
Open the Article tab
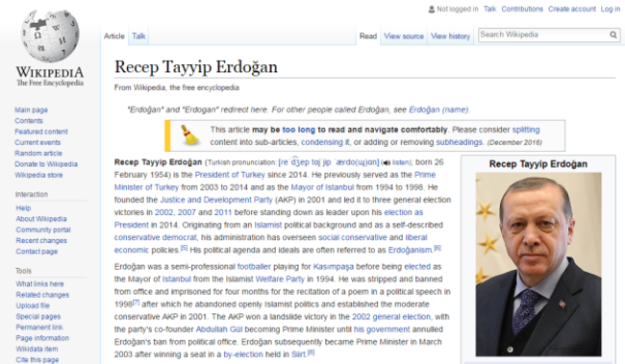click(114, 36)
